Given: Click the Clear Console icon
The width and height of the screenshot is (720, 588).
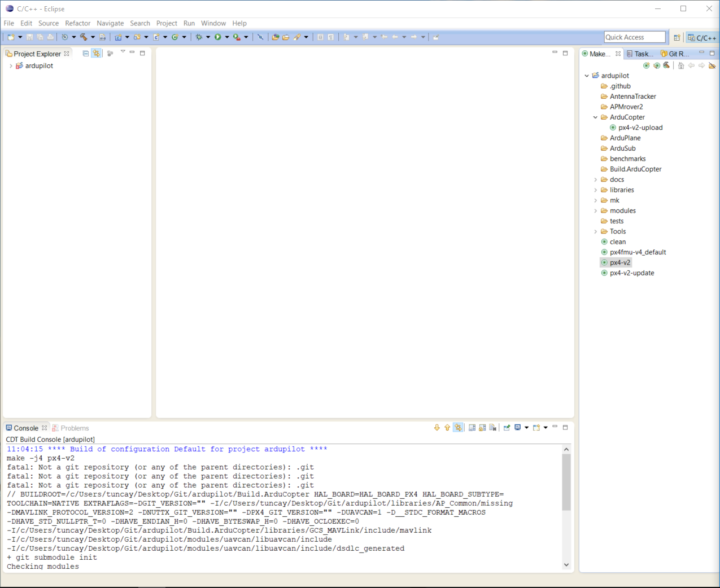Looking at the screenshot, I should point(493,428).
